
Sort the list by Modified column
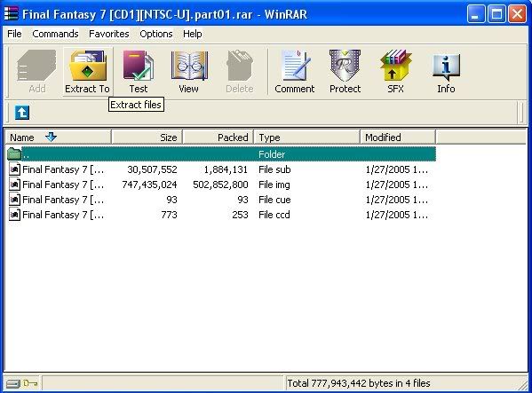398,138
